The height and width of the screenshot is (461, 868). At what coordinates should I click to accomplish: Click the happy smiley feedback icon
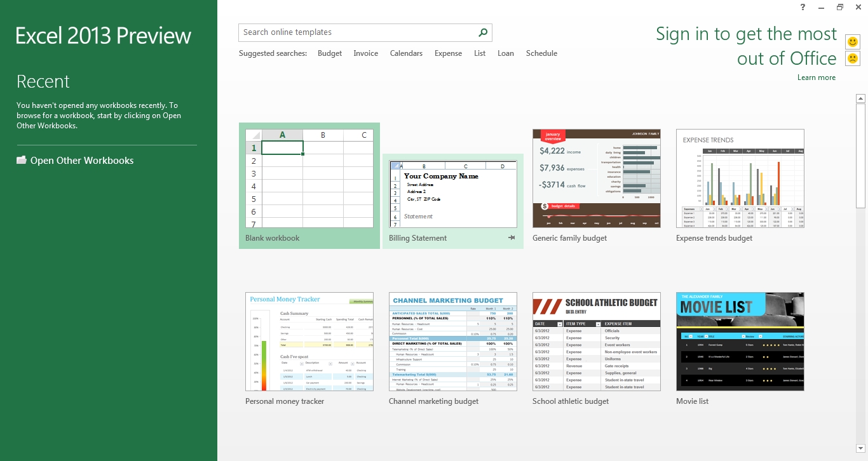pos(853,42)
